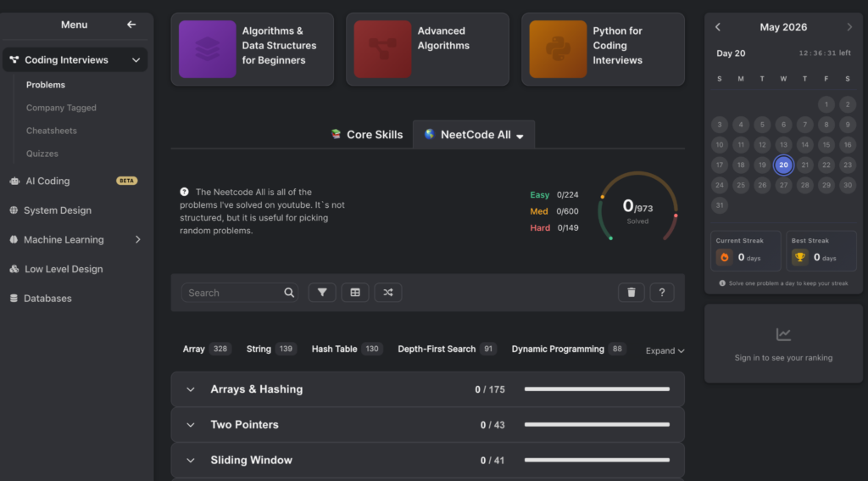Image resolution: width=868 pixels, height=481 pixels.
Task: Click the BETA badge next to AI Coding
Action: tap(127, 182)
